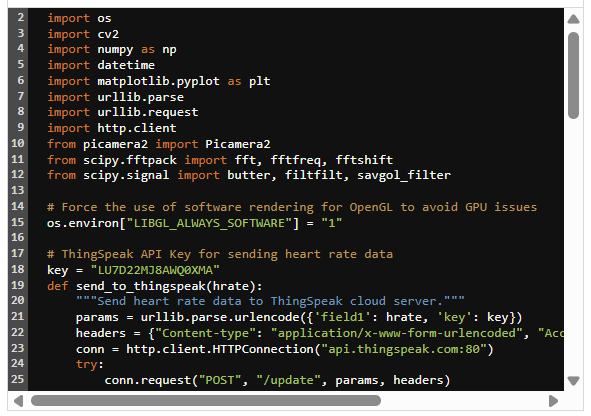Click the horizontal scrollbar thumb
Image resolution: width=591 pixels, height=416 pixels.
pos(206,401)
